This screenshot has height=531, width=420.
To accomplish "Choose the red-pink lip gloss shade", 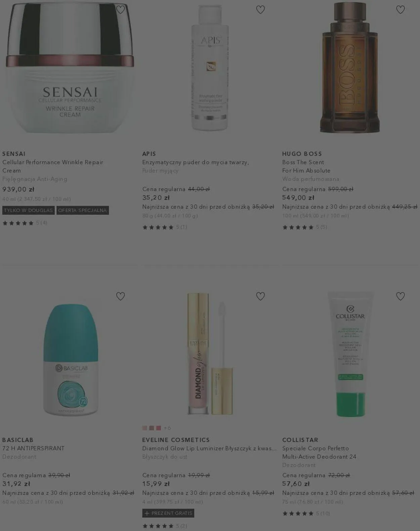I will [158, 428].
